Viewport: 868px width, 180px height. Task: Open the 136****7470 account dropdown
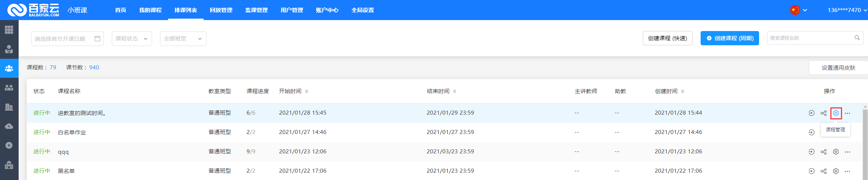coord(847,10)
